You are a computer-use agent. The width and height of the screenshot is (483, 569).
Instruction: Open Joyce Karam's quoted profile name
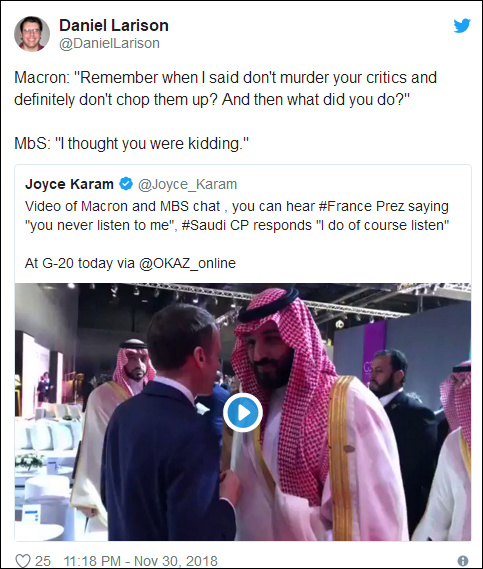69,184
